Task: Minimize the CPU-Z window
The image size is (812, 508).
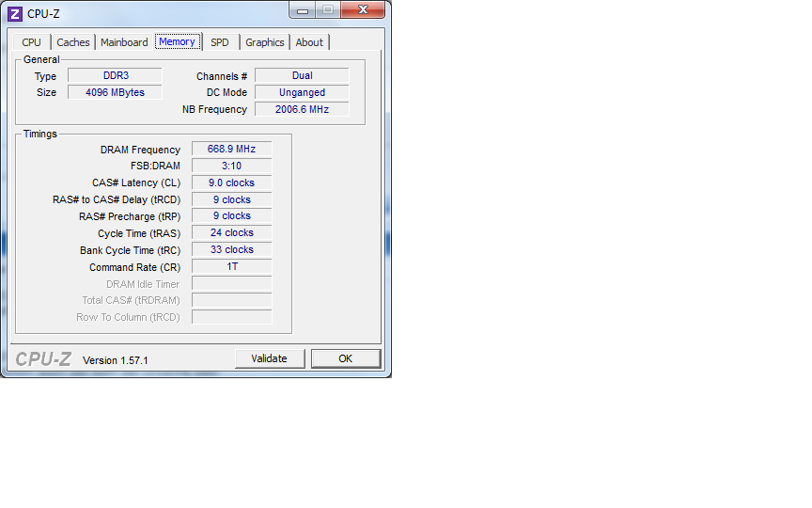Action: tap(303, 9)
